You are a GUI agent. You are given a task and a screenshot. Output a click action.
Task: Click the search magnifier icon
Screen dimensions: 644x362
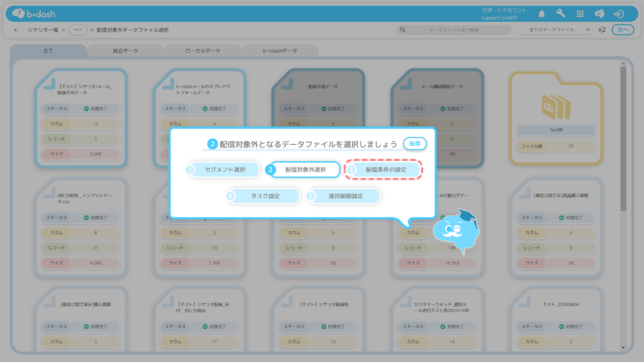403,30
